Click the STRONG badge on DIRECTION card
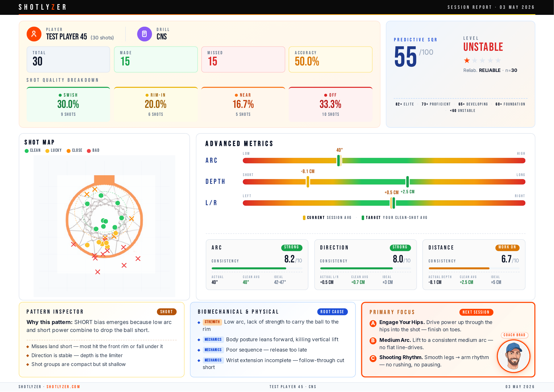Screen dimensions: 554x392 (x=400, y=247)
